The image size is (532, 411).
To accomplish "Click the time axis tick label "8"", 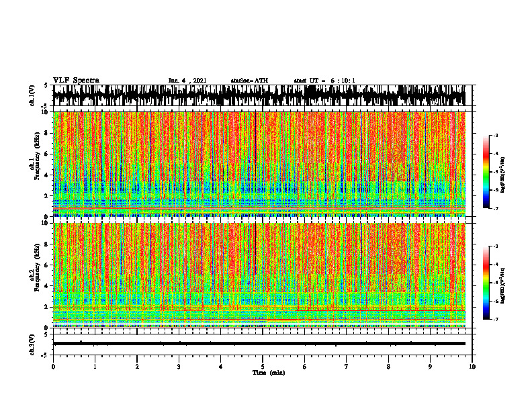I will tap(388, 367).
